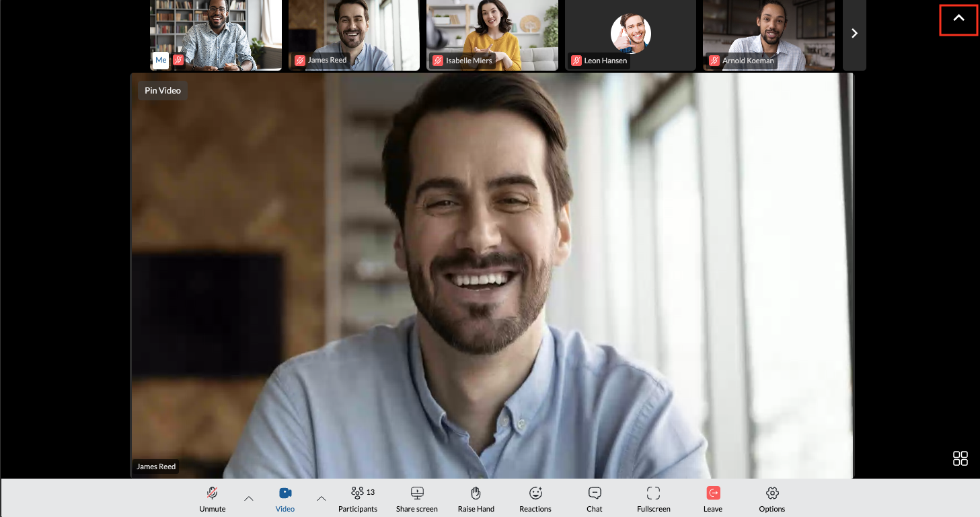
Task: Click the Isabelle Miers name label
Action: click(x=469, y=61)
